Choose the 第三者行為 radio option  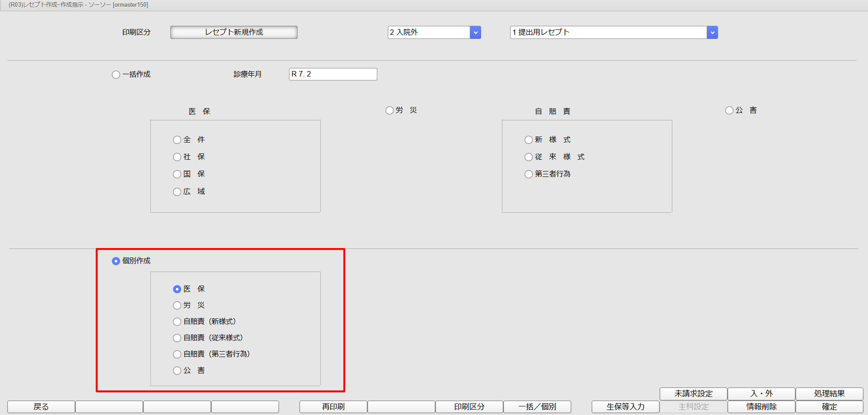click(529, 174)
